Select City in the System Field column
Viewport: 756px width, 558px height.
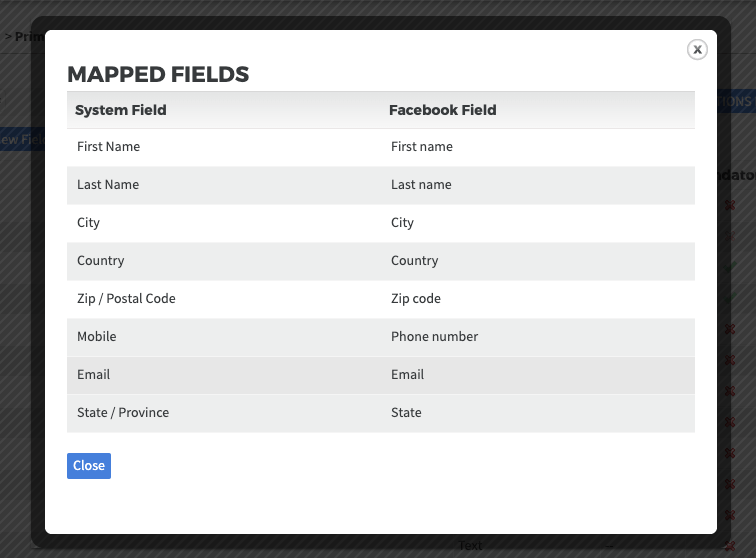89,223
